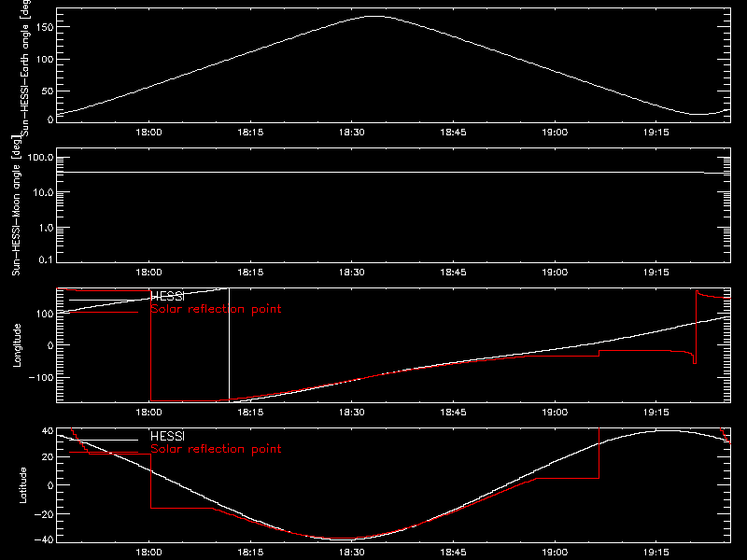This screenshot has height=560, width=747.
Task: Click 18:30 under the Latitude plot
Action: point(352,553)
